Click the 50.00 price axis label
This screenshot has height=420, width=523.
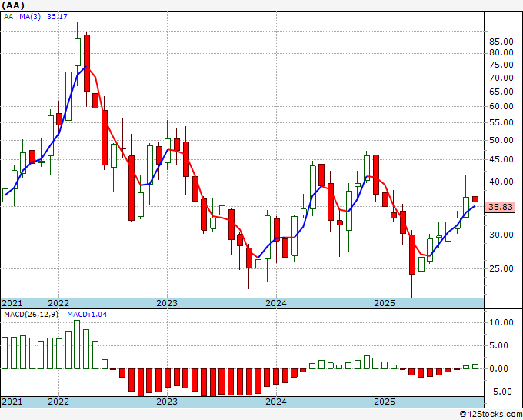[501, 140]
